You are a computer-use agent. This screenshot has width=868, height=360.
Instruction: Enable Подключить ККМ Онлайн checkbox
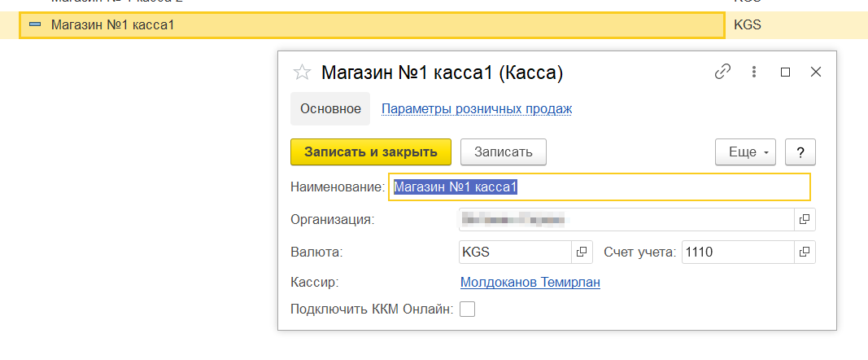pyautogui.click(x=468, y=310)
